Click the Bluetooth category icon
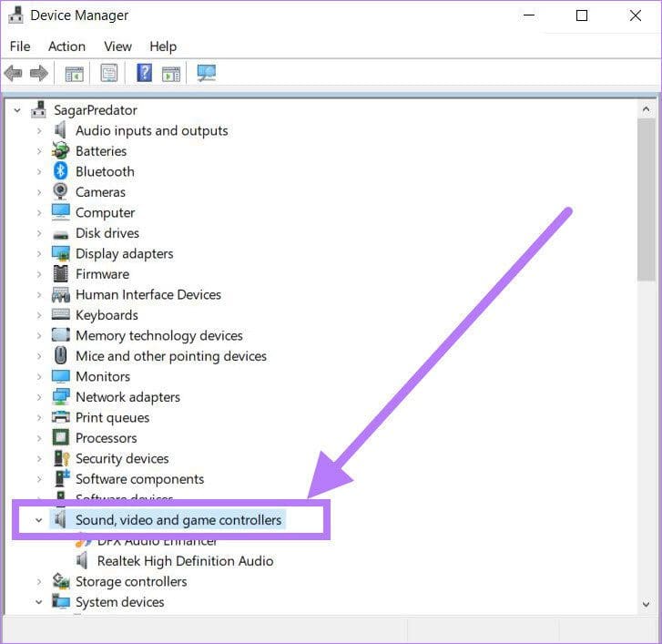 tap(61, 171)
